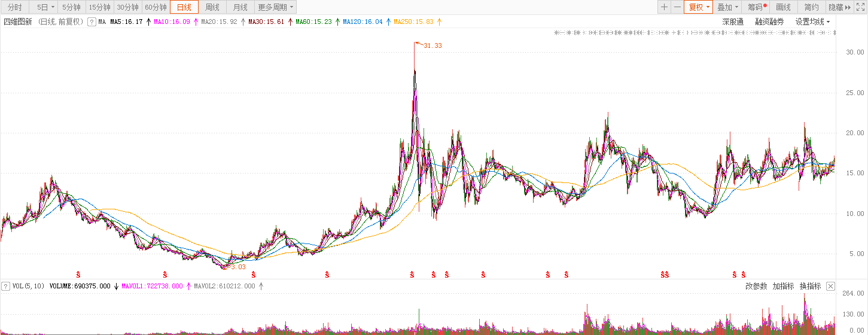This screenshot has height=335, width=868.
Task: Click the first red dividend marker on timeline
Action: point(78,275)
